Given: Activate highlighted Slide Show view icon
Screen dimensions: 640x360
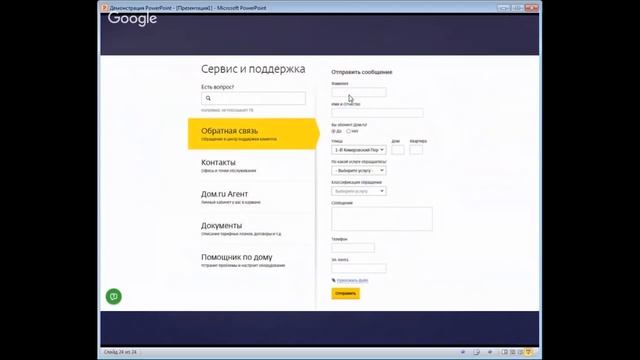Looking at the screenshot, I should pos(529,352).
